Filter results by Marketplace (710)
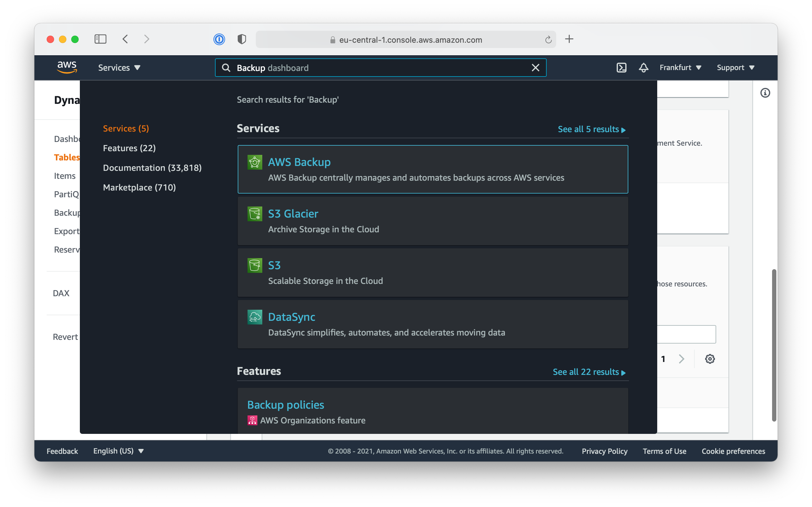Image resolution: width=812 pixels, height=507 pixels. pyautogui.click(x=139, y=187)
